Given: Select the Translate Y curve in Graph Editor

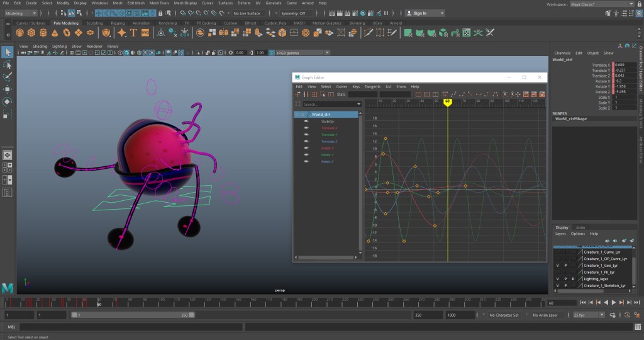Looking at the screenshot, I should (x=329, y=135).
